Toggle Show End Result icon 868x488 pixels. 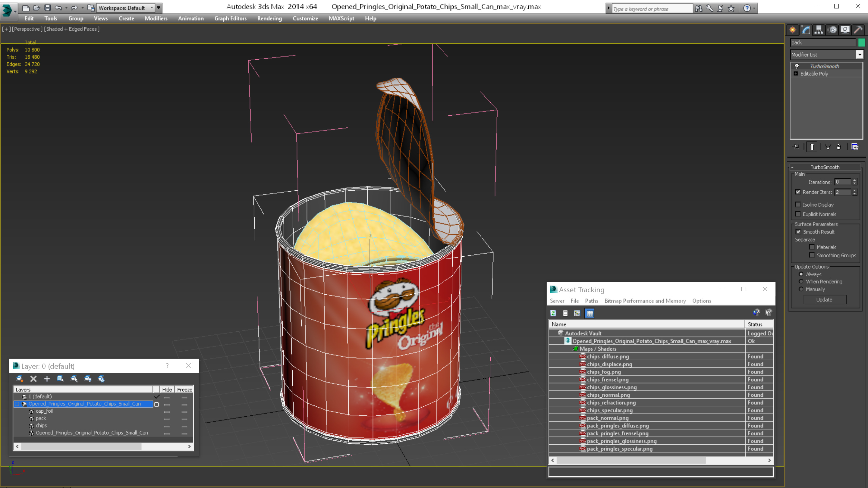point(812,147)
